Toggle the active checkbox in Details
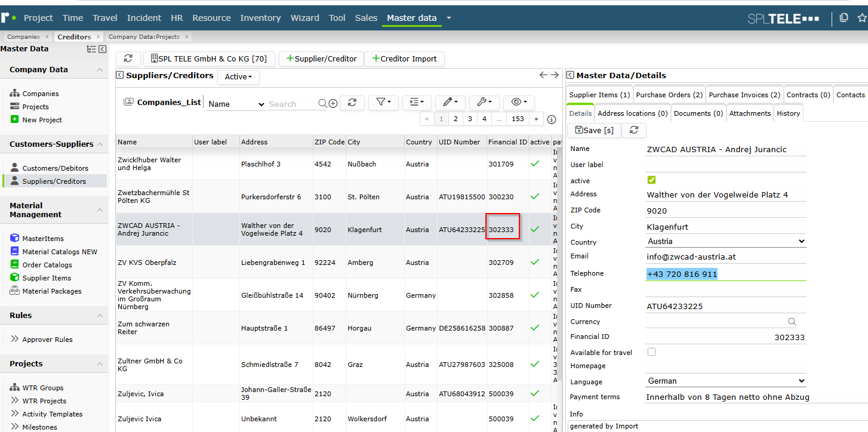 [x=651, y=180]
